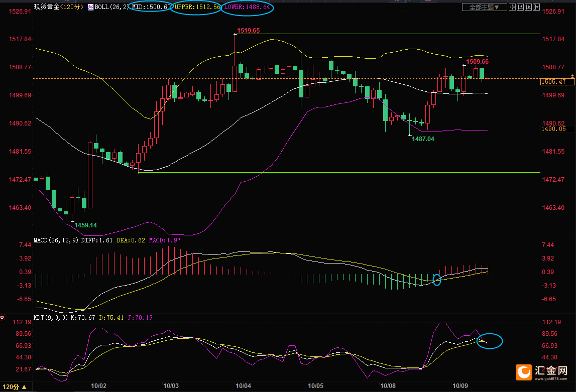Click the expand chart axis play icon
Viewport: 576px width, 392px height.
pos(528,7)
